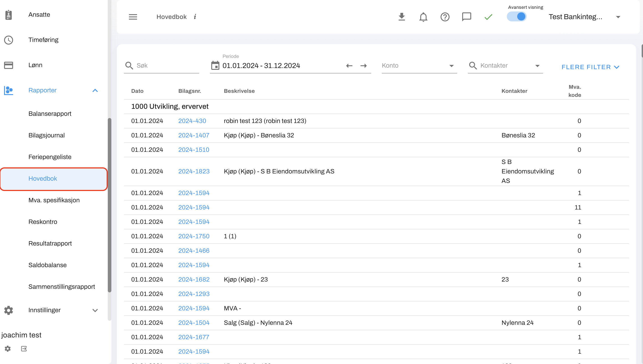Collapse the Rapporter menu section

coord(95,90)
